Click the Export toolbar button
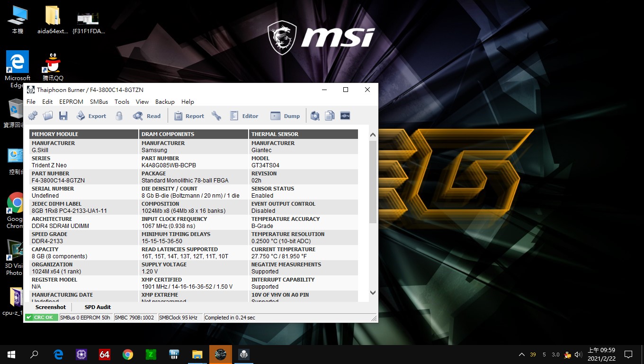644x364 pixels. 91,116
